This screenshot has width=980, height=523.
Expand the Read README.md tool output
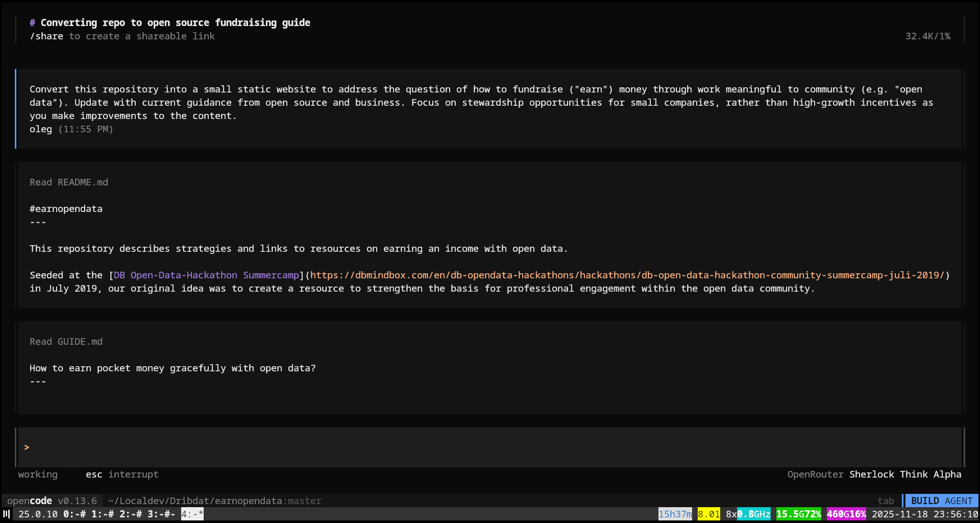[68, 182]
